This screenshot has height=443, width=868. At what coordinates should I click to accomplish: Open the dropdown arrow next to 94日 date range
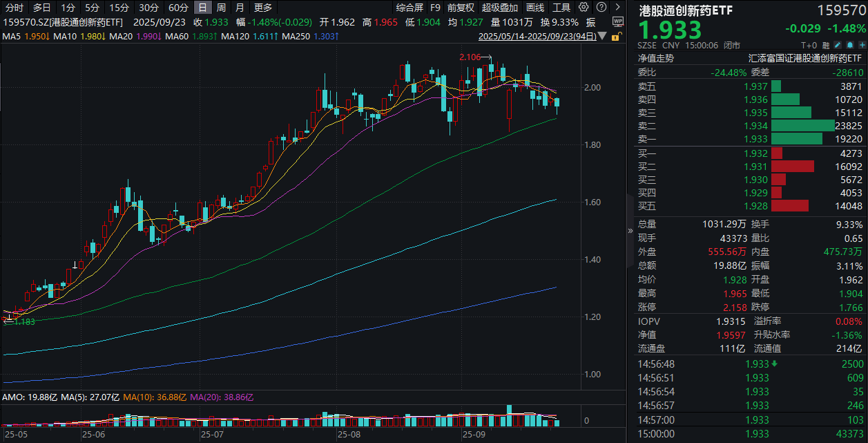602,36
